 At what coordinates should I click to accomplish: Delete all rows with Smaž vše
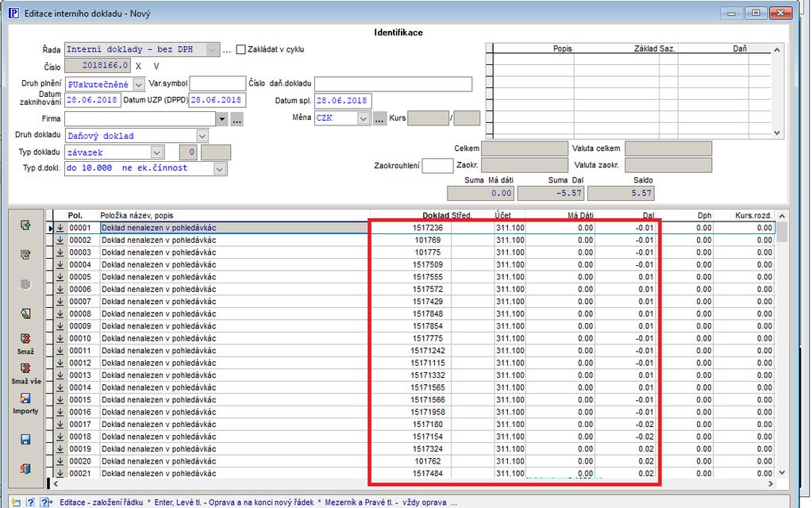(26, 373)
